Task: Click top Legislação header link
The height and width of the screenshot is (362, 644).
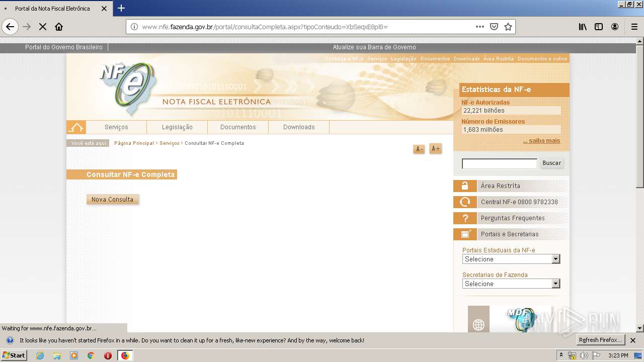Action: click(404, 59)
